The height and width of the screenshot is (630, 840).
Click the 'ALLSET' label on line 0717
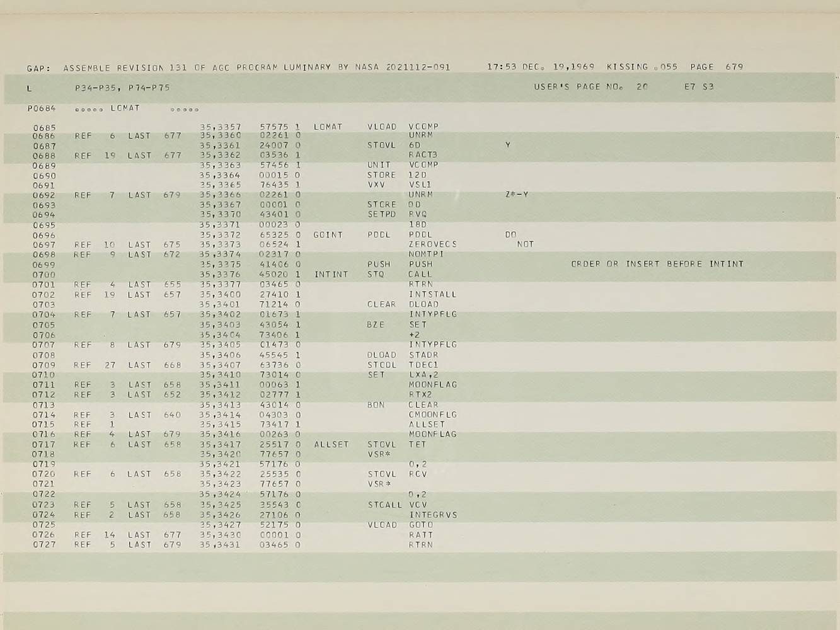[331, 445]
